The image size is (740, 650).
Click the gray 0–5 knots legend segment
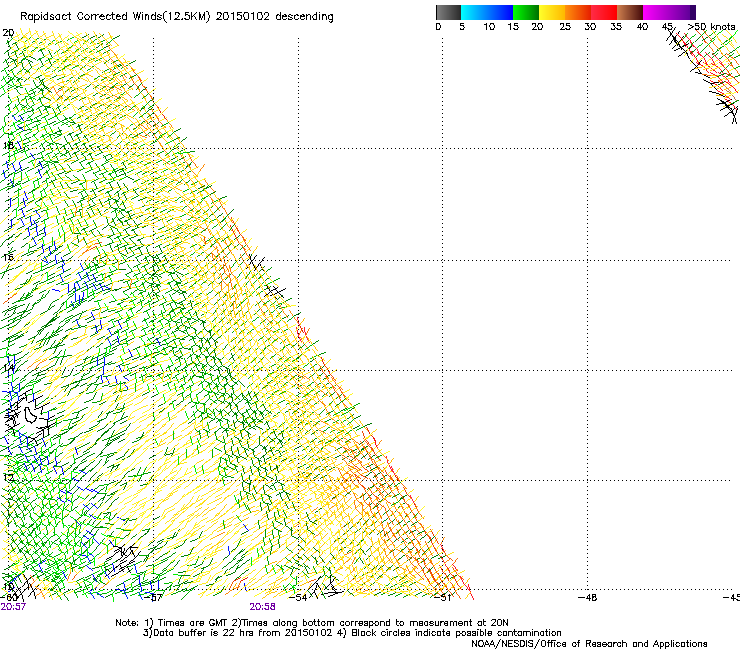point(448,12)
